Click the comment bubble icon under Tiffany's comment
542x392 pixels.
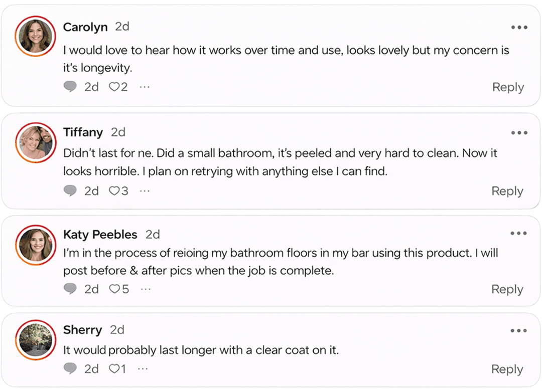coord(70,191)
